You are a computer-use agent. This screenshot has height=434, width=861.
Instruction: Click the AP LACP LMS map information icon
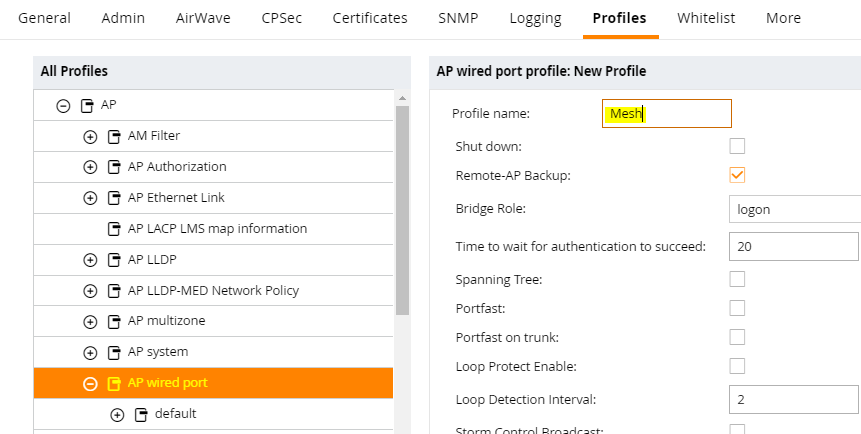(114, 229)
